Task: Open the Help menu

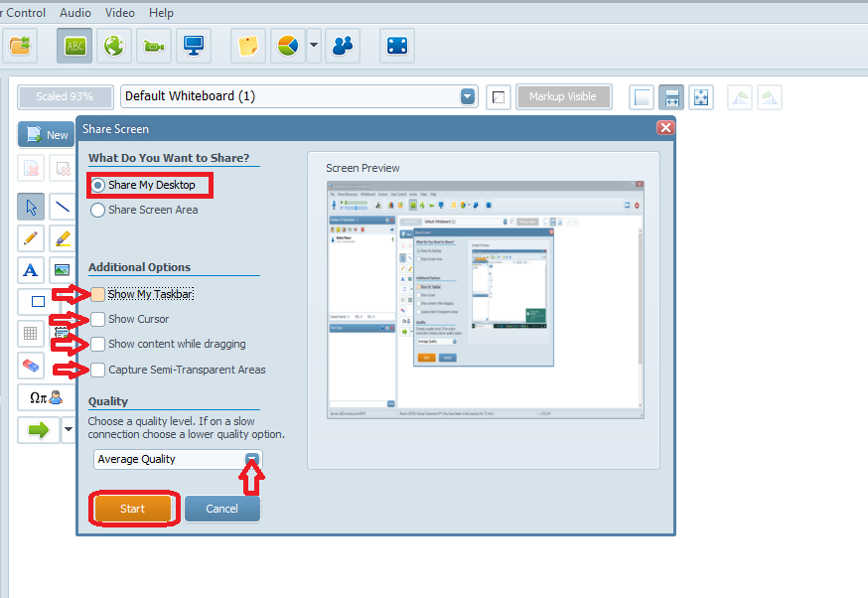Action: pyautogui.click(x=161, y=12)
